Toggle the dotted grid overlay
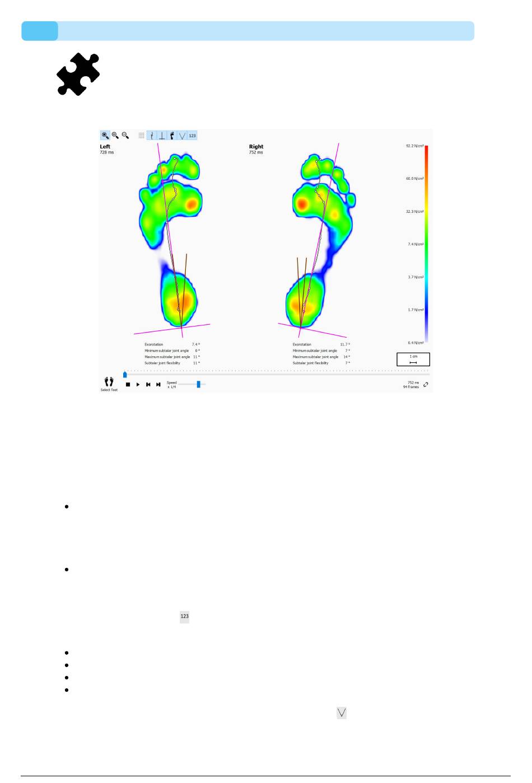The image size is (532, 783). click(141, 136)
